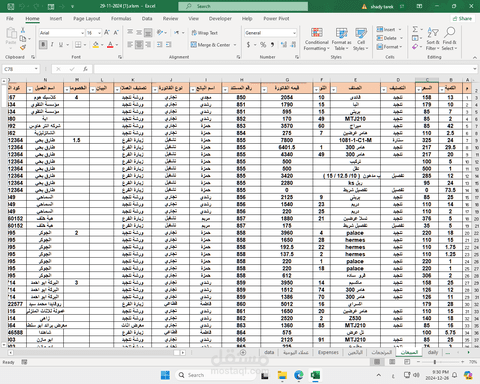480x384 pixels.
Task: Collapse the ribbon with chevron
Action: click(475, 57)
